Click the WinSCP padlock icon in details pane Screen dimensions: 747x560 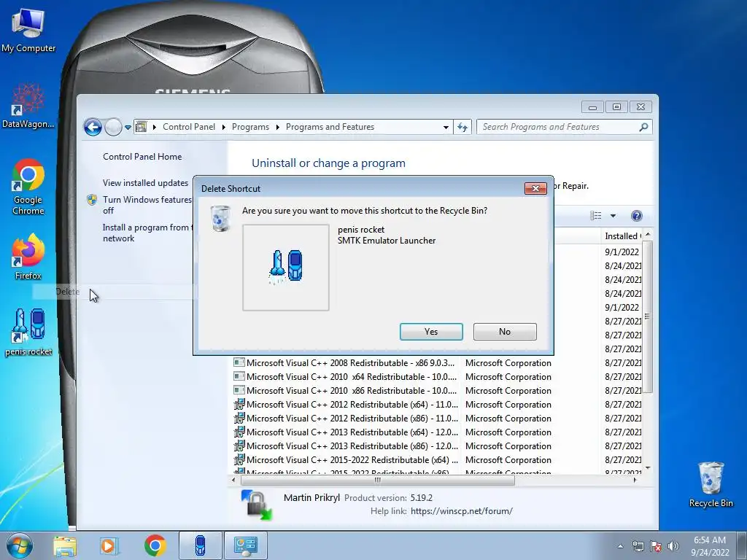pos(257,505)
